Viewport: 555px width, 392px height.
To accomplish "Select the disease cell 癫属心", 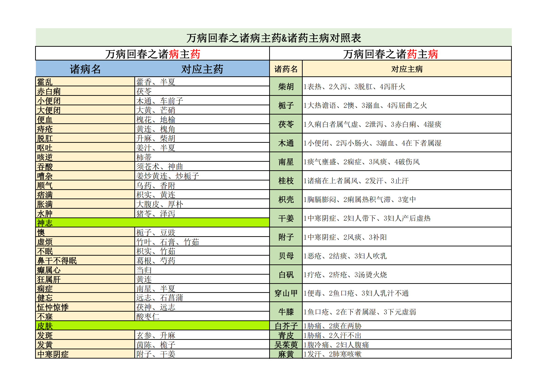I will [85, 270].
